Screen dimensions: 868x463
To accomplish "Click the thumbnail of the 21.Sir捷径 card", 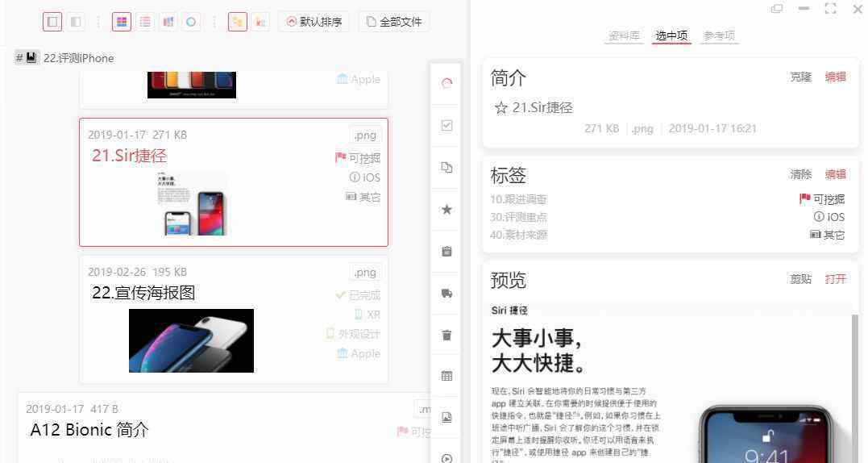I will (192, 204).
